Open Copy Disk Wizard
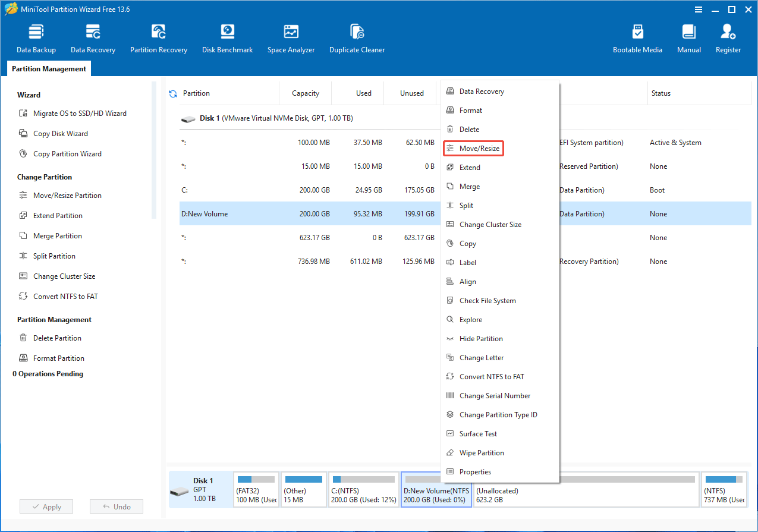 pyautogui.click(x=54, y=134)
